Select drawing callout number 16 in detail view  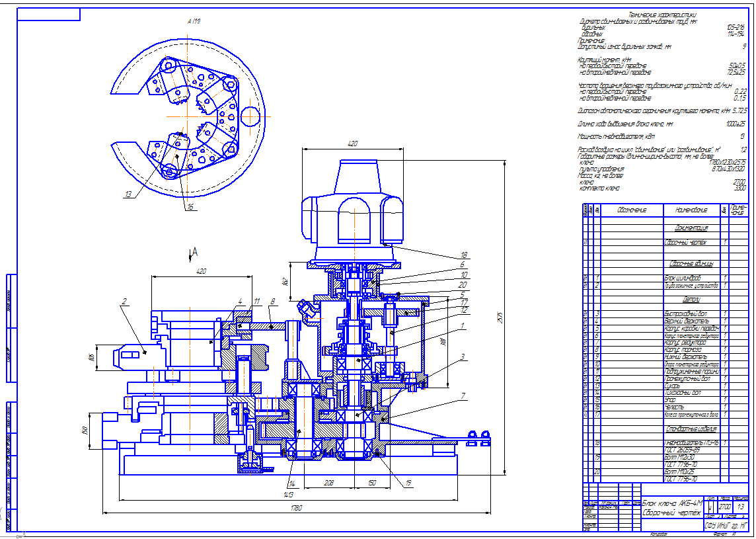point(190,207)
